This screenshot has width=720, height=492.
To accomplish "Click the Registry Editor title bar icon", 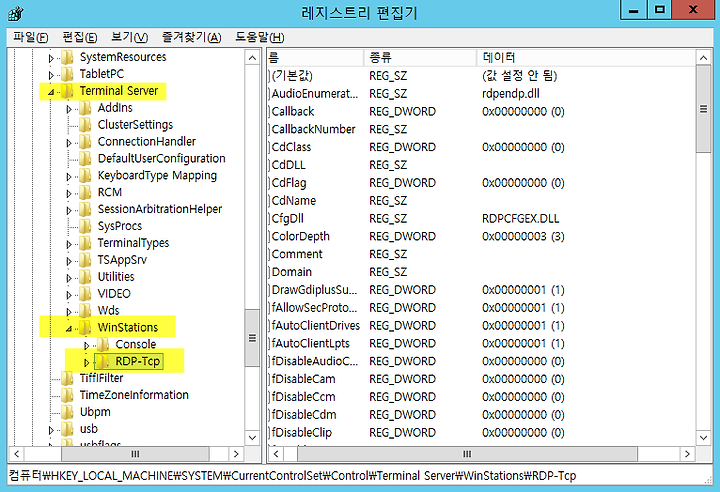I will [x=16, y=13].
